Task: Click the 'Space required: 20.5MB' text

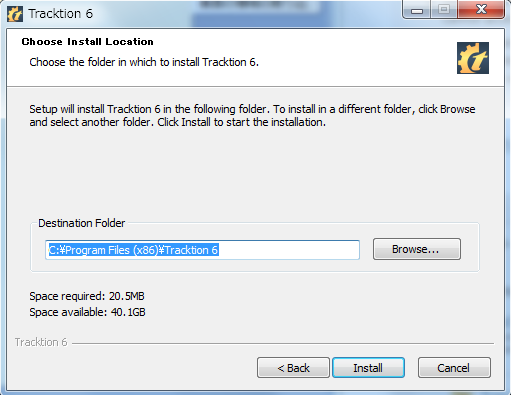Action: (87, 296)
